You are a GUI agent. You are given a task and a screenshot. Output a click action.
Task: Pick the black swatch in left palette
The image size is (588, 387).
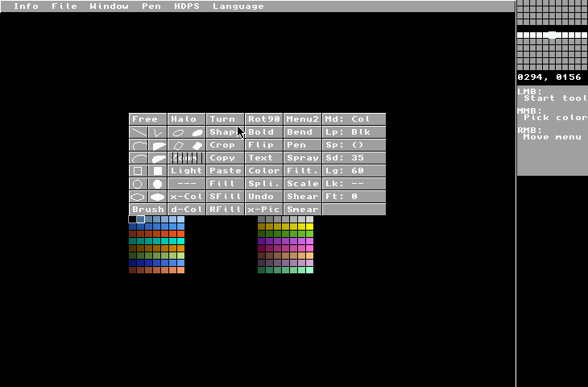point(132,219)
